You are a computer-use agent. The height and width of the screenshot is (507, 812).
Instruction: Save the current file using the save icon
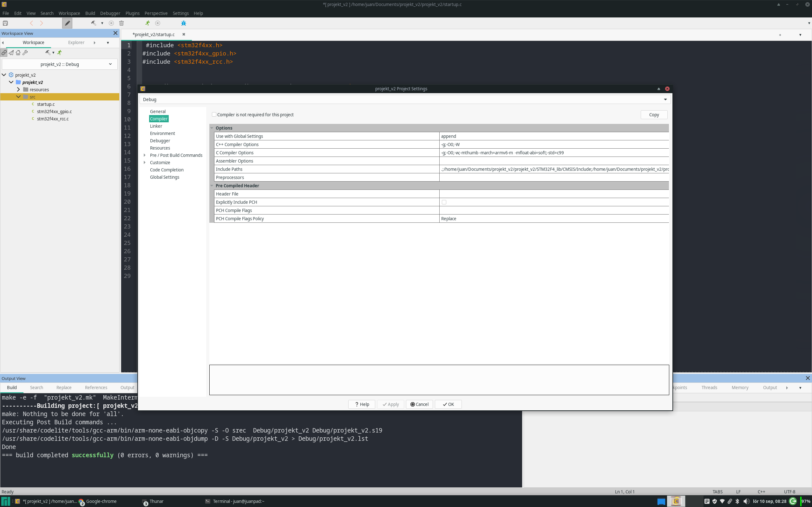(5, 23)
